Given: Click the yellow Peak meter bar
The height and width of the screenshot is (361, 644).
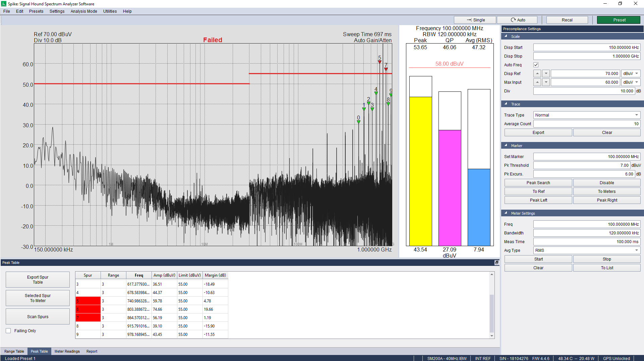Looking at the screenshot, I should point(421,171).
